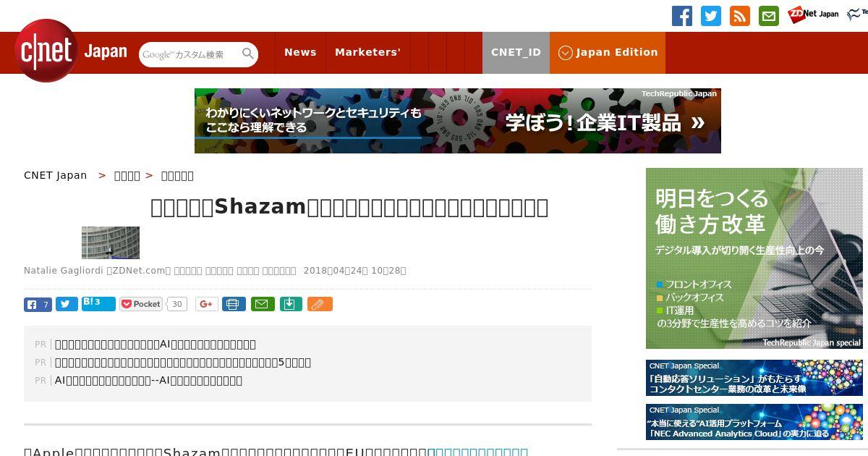868x456 pixels.
Task: Open CNET's Twitter icon in header
Action: [x=711, y=16]
